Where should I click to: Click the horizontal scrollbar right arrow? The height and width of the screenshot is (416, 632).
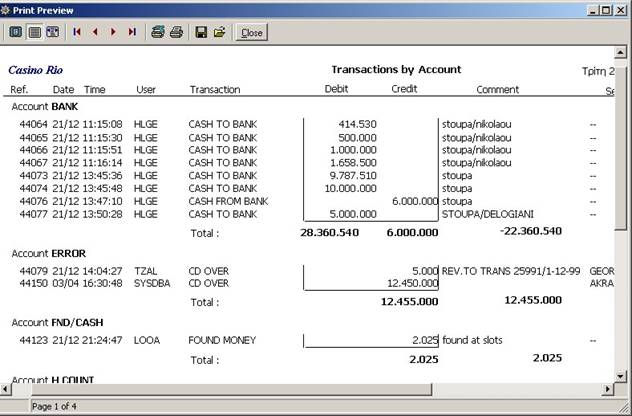606,389
